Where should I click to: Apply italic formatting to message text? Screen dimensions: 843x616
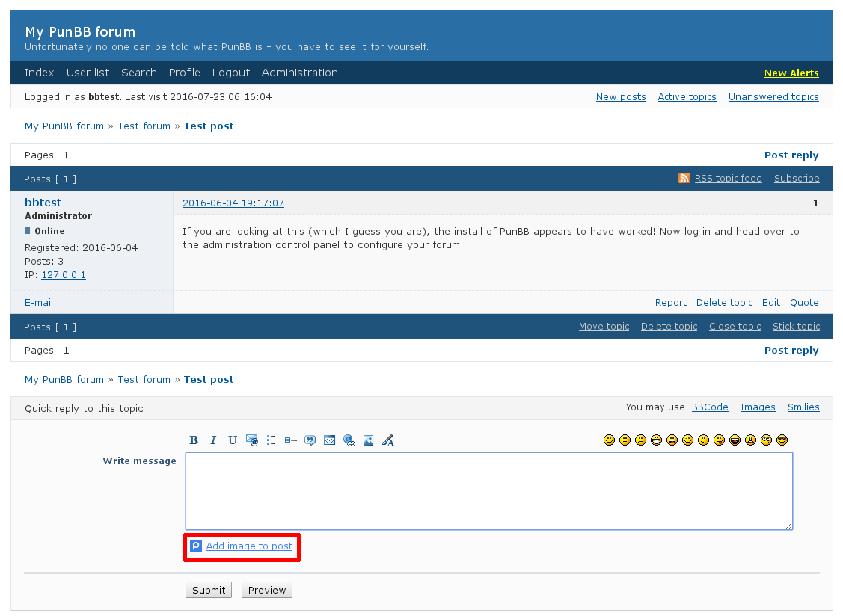pyautogui.click(x=213, y=440)
